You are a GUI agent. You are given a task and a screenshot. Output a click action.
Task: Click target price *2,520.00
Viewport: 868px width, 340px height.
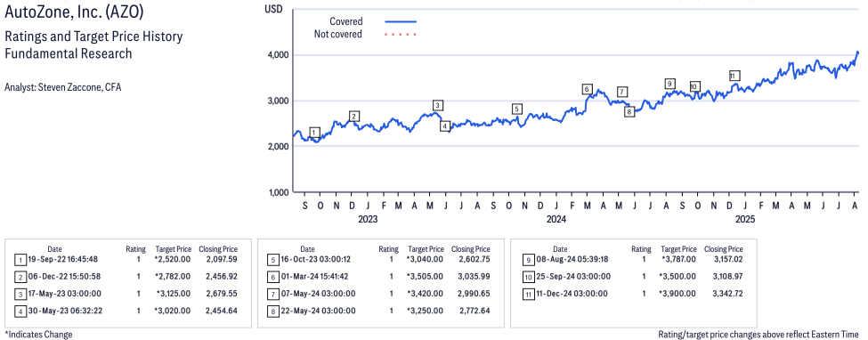[173, 259]
